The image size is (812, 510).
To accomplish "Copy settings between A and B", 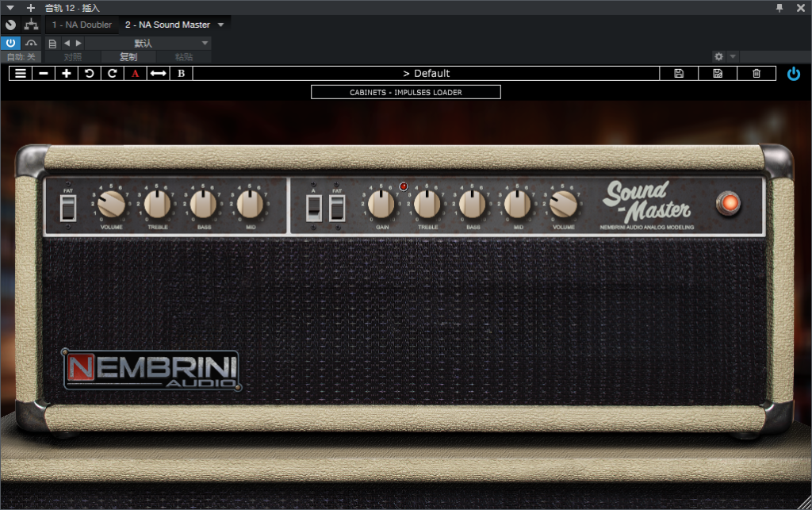I will tap(158, 74).
